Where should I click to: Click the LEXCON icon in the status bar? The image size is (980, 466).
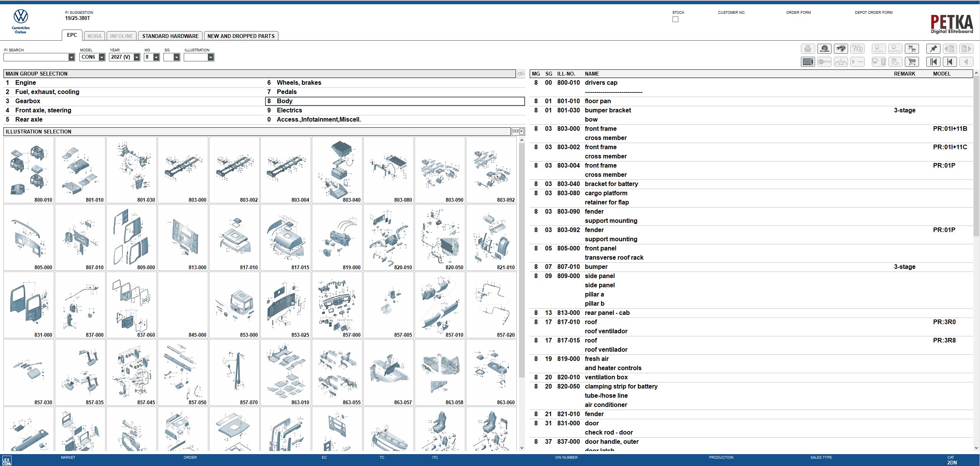tap(7, 461)
